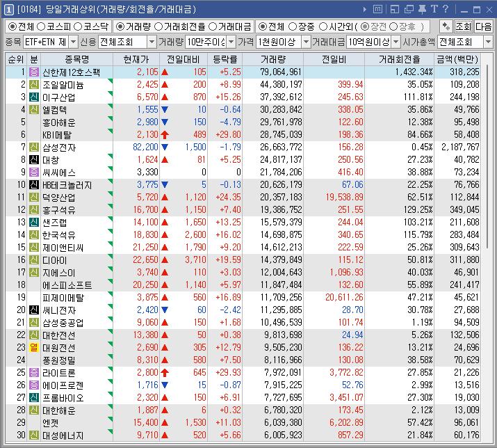Image resolution: width=497 pixels, height=448 pixels.
Task: Click the 신 badge next to 조일알미늄
Action: click(34, 84)
